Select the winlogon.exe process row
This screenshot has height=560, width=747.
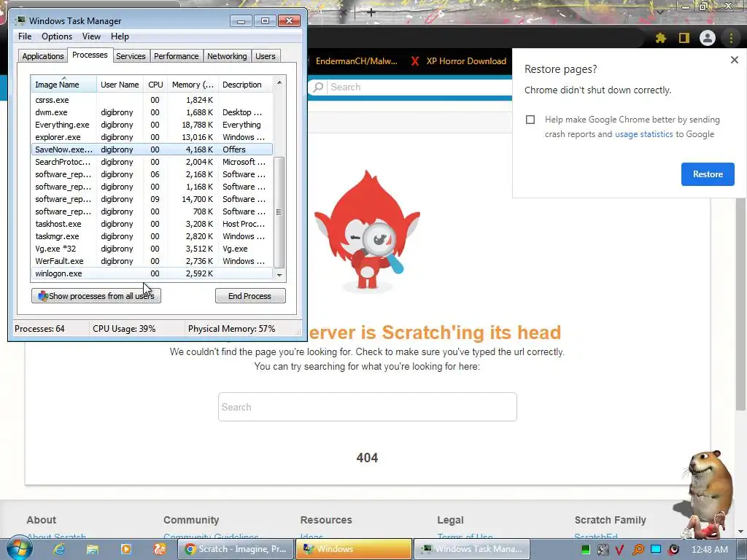(152, 273)
